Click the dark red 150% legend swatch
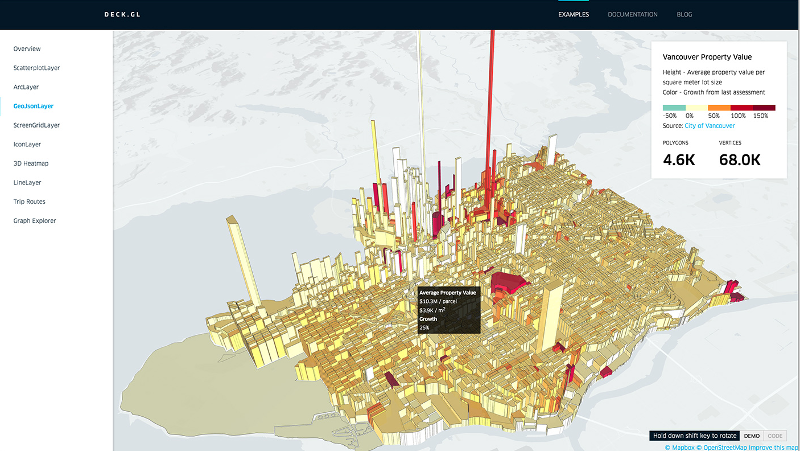Viewport: 800px width, 451px height. click(x=764, y=107)
